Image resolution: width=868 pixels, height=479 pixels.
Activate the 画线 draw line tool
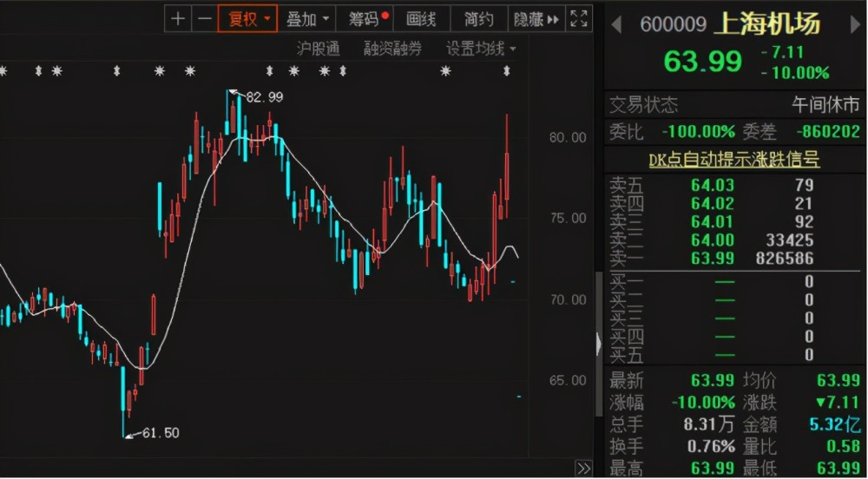(421, 19)
